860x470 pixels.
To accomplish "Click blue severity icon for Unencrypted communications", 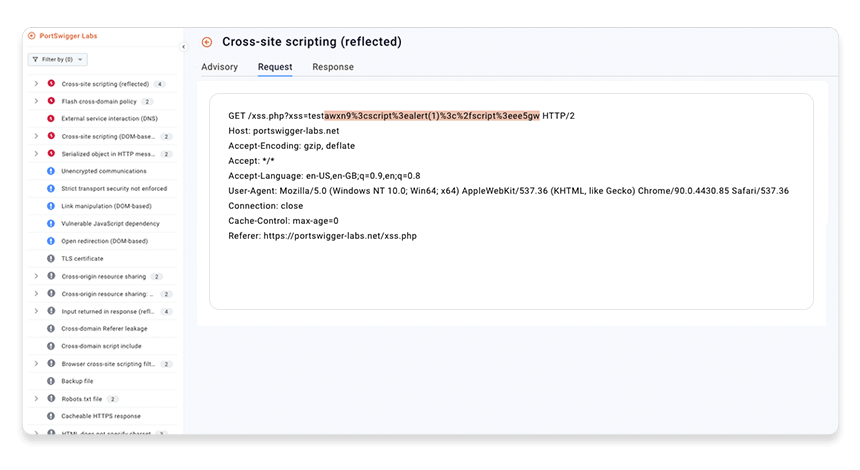I will click(x=51, y=171).
